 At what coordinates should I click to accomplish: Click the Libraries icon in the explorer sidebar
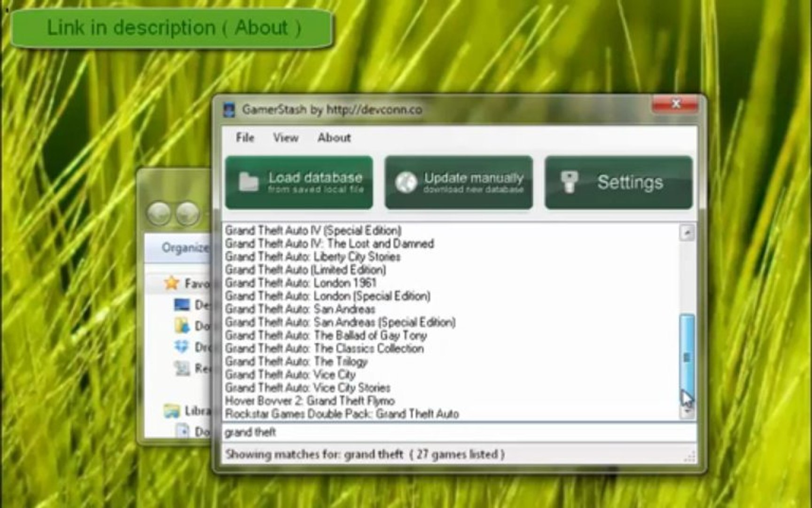[x=172, y=410]
